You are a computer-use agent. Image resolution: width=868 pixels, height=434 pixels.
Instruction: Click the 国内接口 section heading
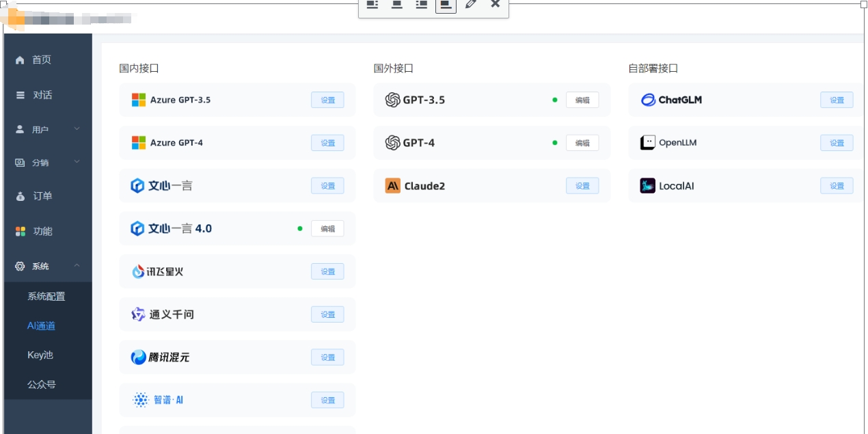139,68
